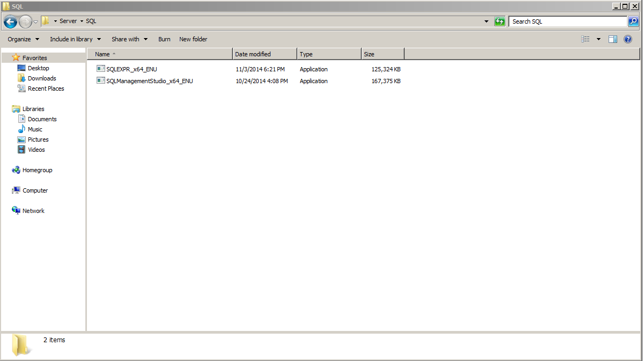Open the Share with menu
644x361 pixels.
[x=130, y=39]
